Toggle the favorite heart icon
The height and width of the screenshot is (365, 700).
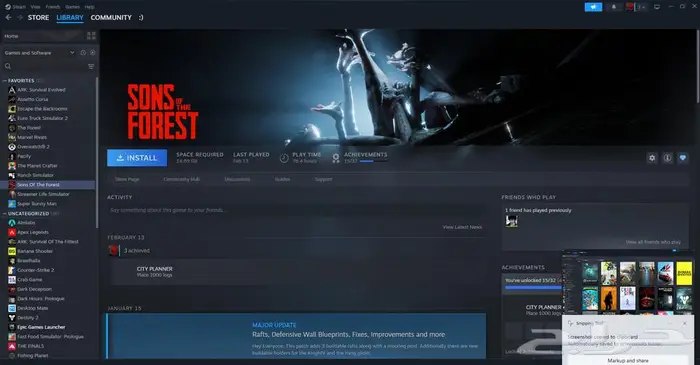pyautogui.click(x=683, y=158)
